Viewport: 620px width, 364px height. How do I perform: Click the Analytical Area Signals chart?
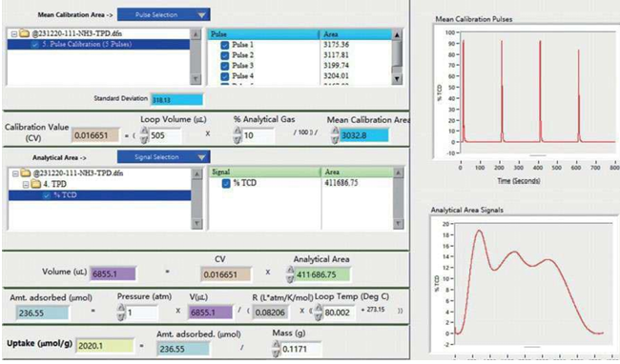(x=524, y=285)
